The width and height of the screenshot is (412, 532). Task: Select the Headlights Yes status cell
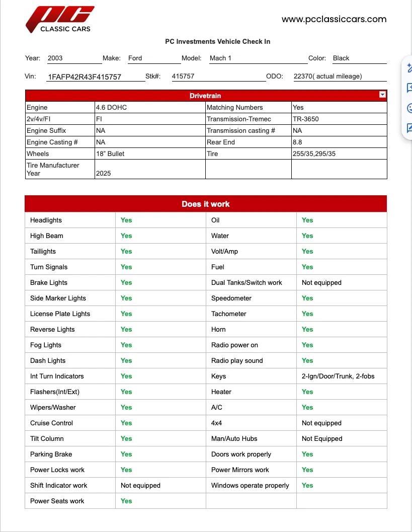point(160,220)
